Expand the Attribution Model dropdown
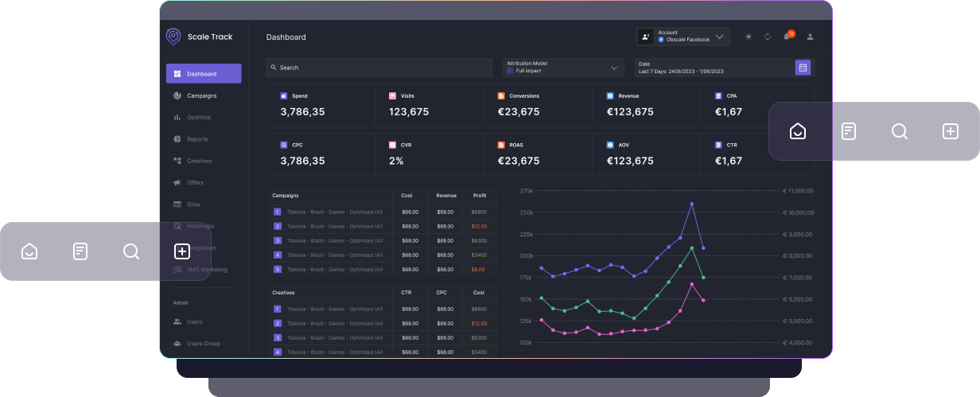The height and width of the screenshot is (397, 980). click(563, 68)
